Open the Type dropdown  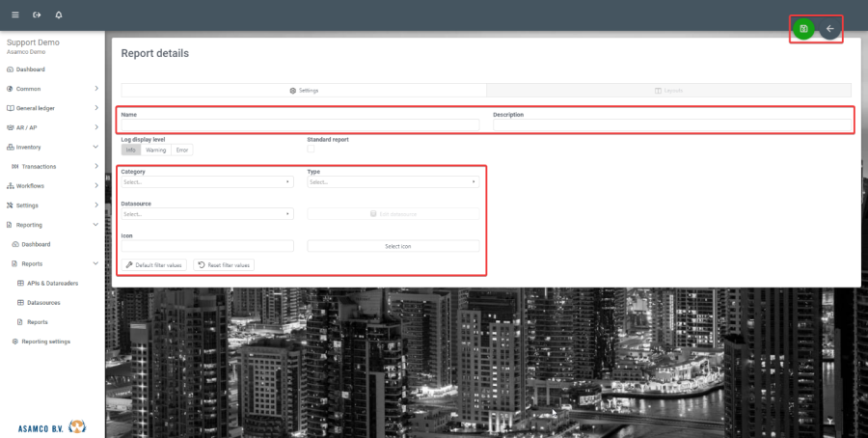point(393,181)
